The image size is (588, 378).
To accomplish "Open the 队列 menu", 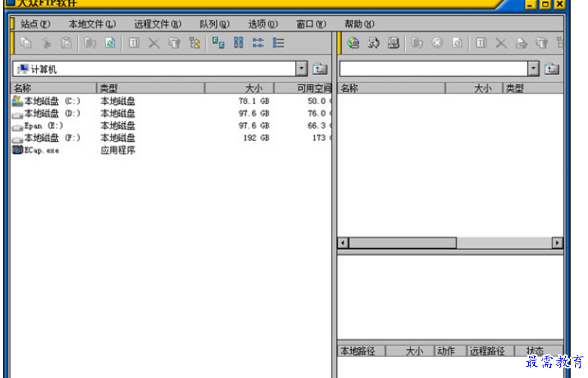I will [214, 24].
